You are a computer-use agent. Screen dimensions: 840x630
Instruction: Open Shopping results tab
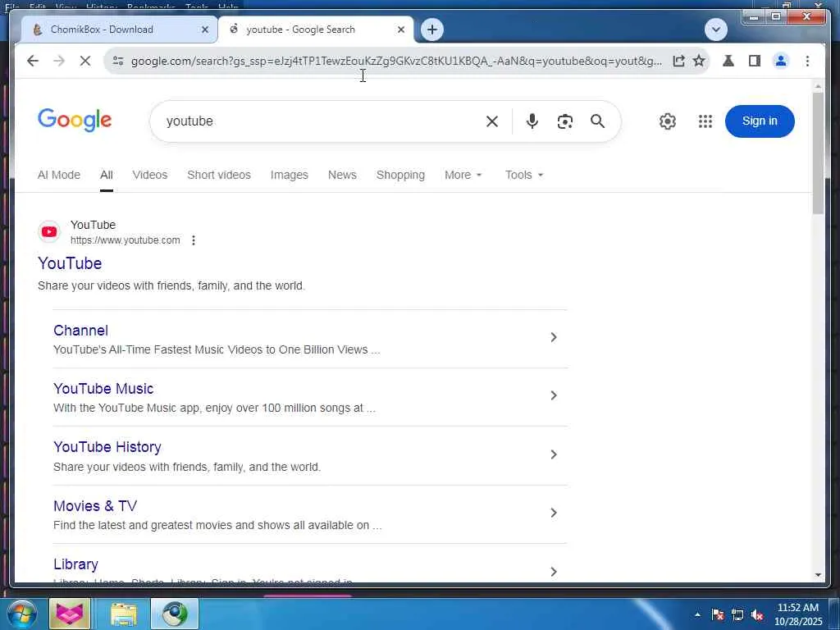tap(400, 176)
